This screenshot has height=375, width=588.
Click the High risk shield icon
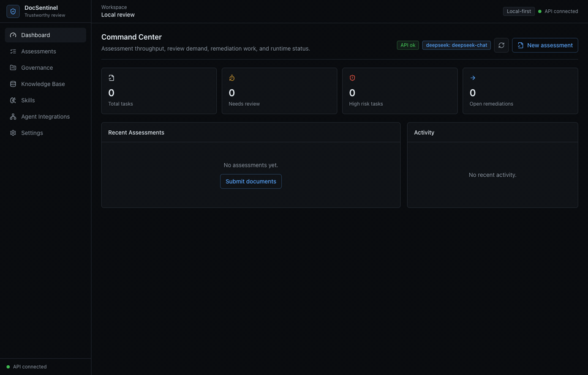click(352, 78)
